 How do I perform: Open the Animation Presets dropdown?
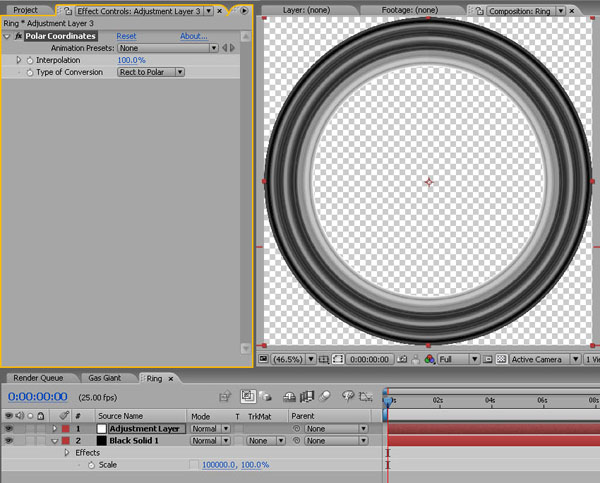pos(167,48)
